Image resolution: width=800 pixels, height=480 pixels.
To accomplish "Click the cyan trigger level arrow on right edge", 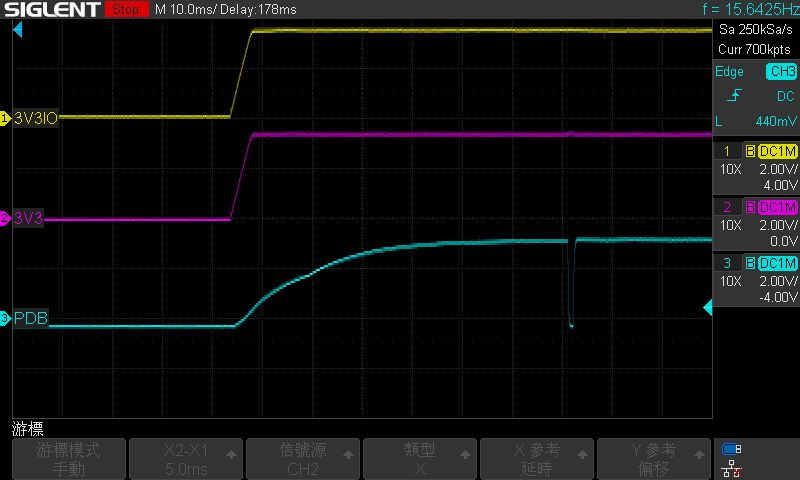I will pos(708,308).
